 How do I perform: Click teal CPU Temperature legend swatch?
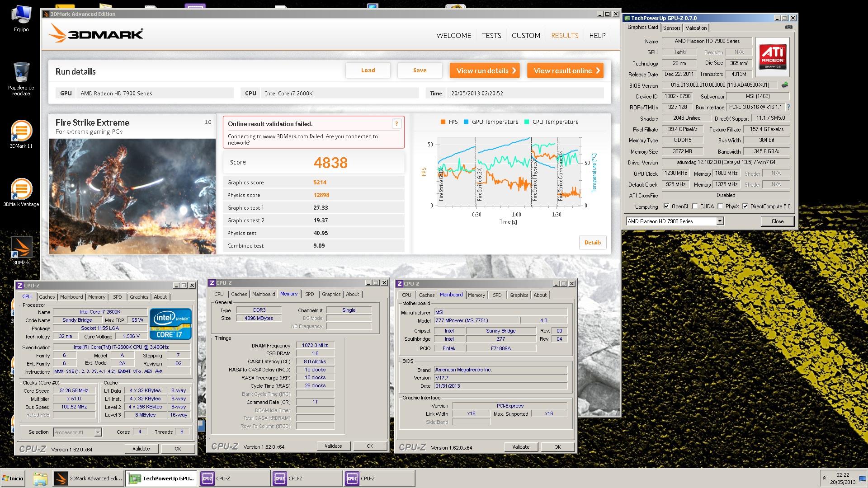(527, 122)
